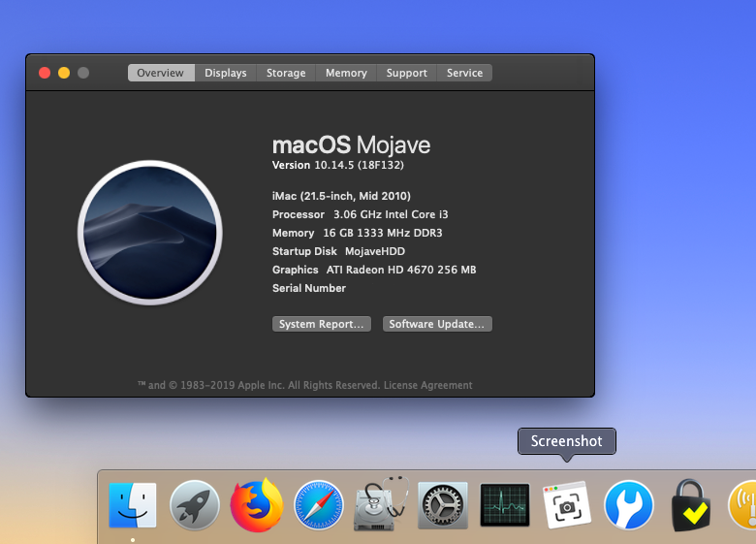Open System Preferences gear icon

(443, 505)
